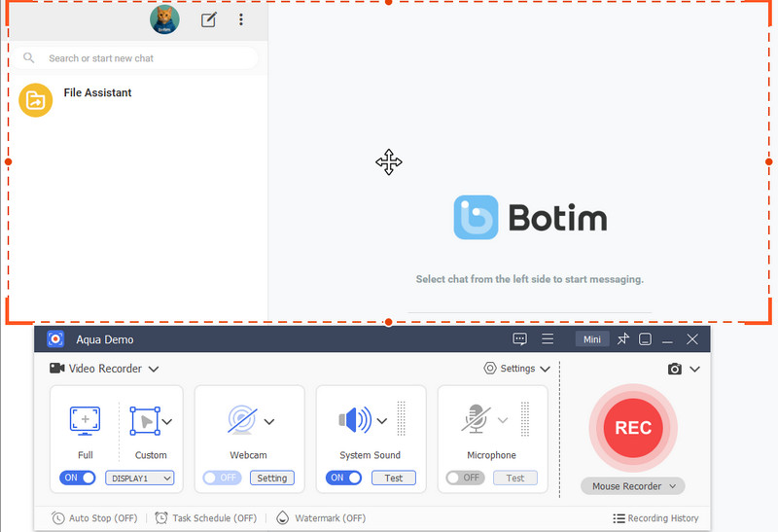The image size is (778, 532).
Task: Open Auto Stop (OFF) settings
Action: (94, 518)
